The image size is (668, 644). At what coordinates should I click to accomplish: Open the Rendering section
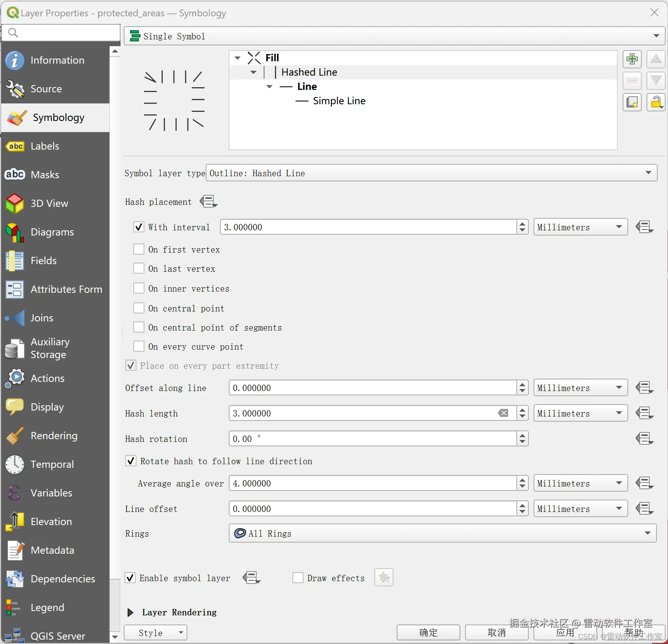[x=55, y=436]
